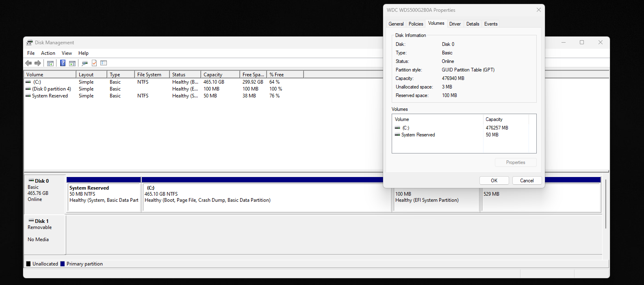Click the Forward arrow in Disk Management toolbar
The width and height of the screenshot is (644, 285).
[x=38, y=63]
